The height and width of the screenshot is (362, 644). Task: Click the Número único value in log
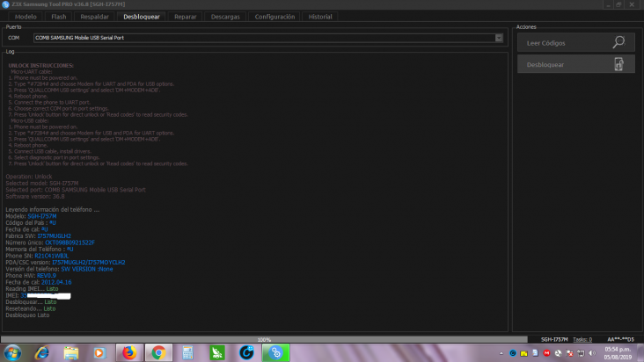[70, 243]
